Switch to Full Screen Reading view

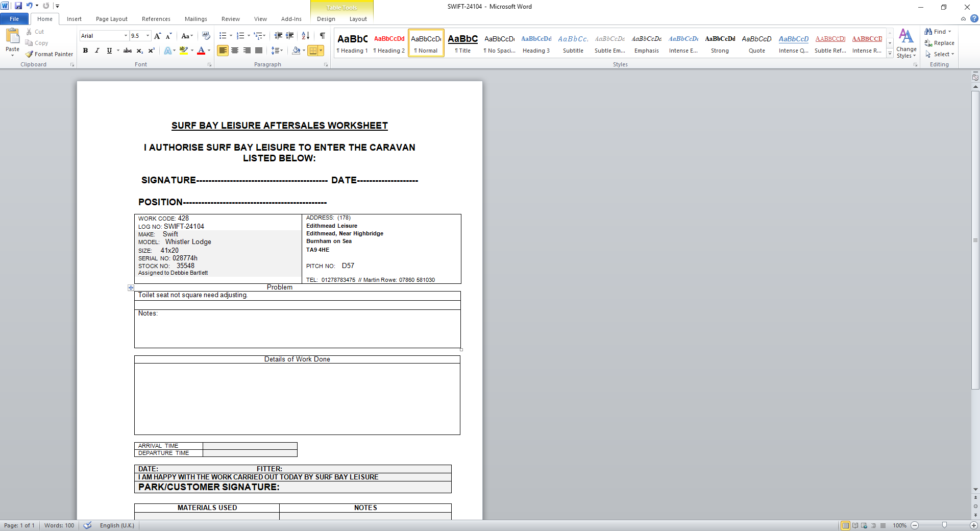tap(855, 525)
